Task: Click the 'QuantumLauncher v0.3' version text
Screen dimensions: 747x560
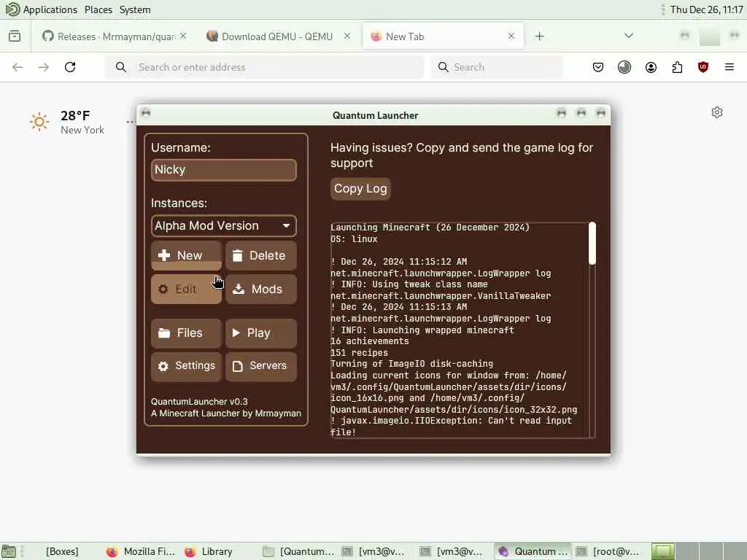Action: (x=199, y=402)
